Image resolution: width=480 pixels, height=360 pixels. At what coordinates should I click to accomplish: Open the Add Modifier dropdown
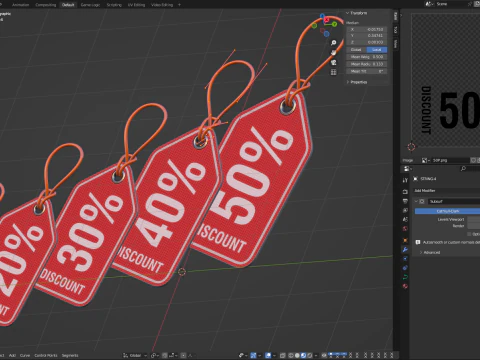click(x=447, y=191)
